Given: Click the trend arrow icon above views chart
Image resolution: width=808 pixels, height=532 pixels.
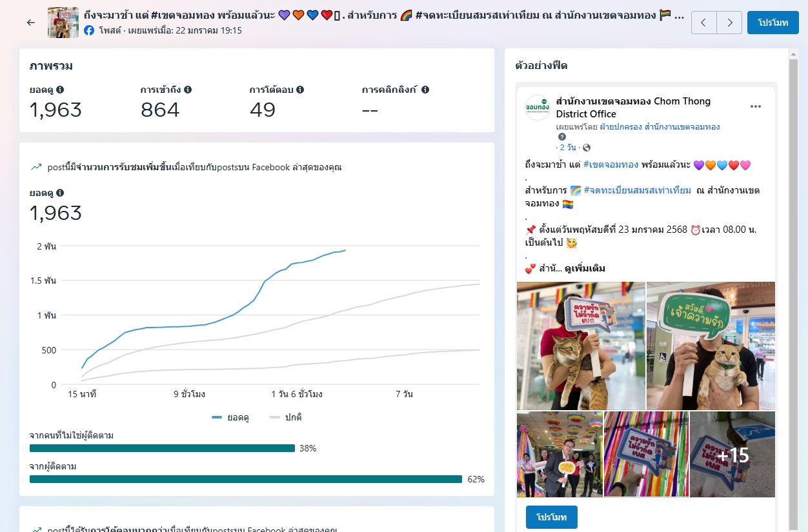Looking at the screenshot, I should (36, 167).
